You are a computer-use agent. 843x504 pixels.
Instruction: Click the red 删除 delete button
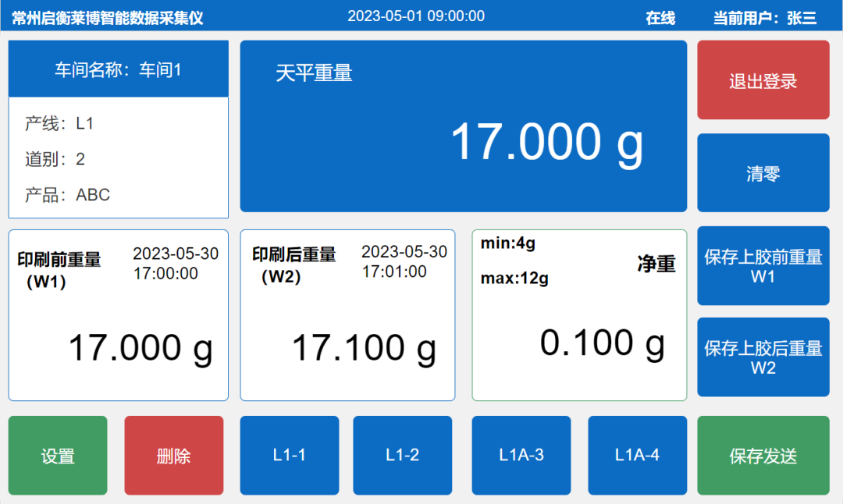click(173, 456)
